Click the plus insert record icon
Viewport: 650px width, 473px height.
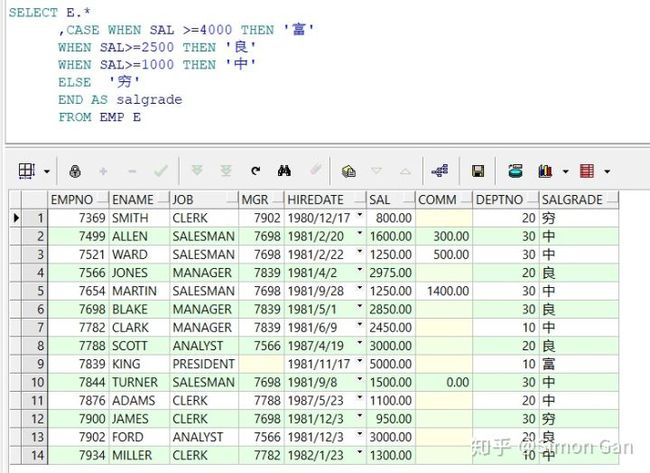click(103, 171)
